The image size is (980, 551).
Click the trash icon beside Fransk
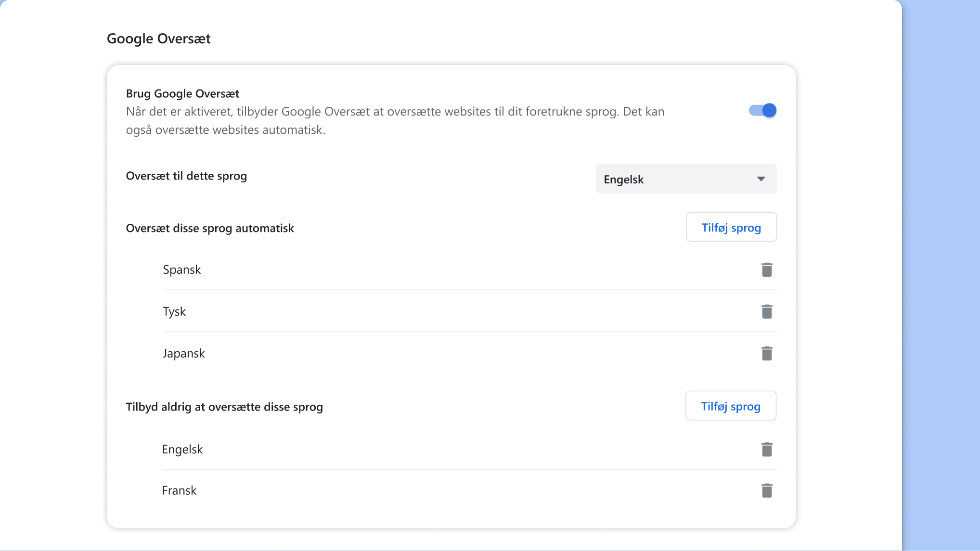[767, 490]
